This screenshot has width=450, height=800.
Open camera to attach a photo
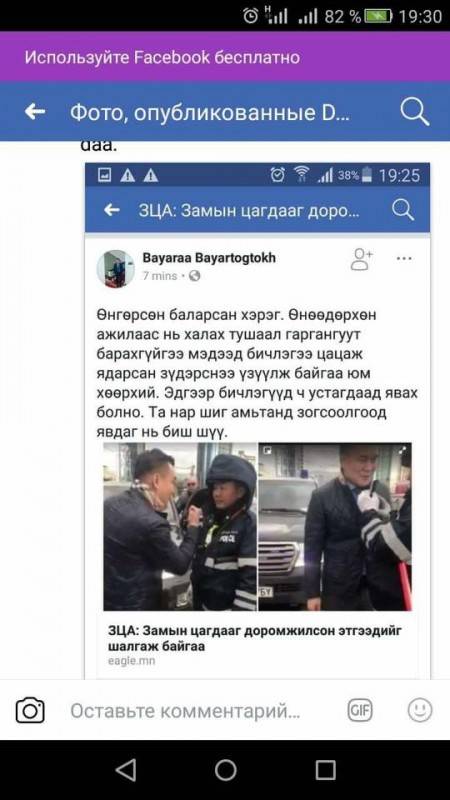click(30, 710)
